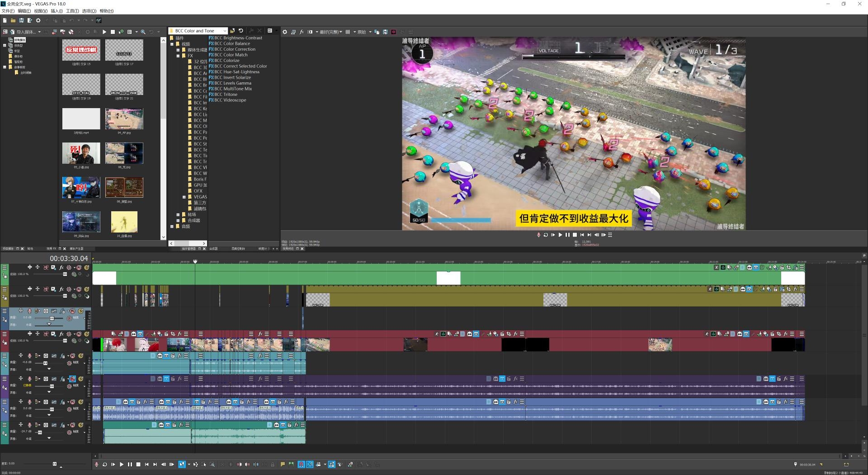Viewport: 868px width, 475px height.
Task: Open 工具(T) menu
Action: tap(72, 11)
